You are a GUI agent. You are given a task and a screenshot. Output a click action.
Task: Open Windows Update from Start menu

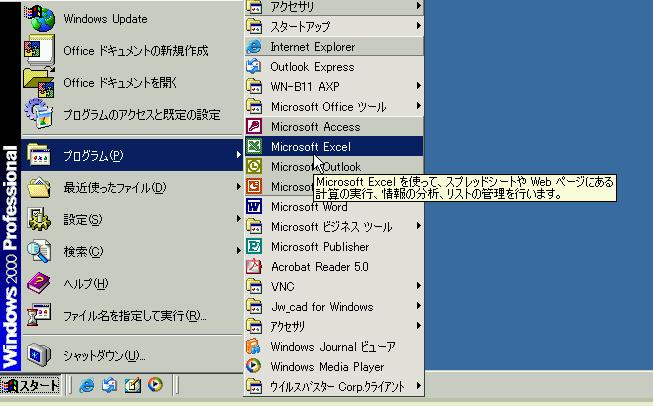(132, 19)
